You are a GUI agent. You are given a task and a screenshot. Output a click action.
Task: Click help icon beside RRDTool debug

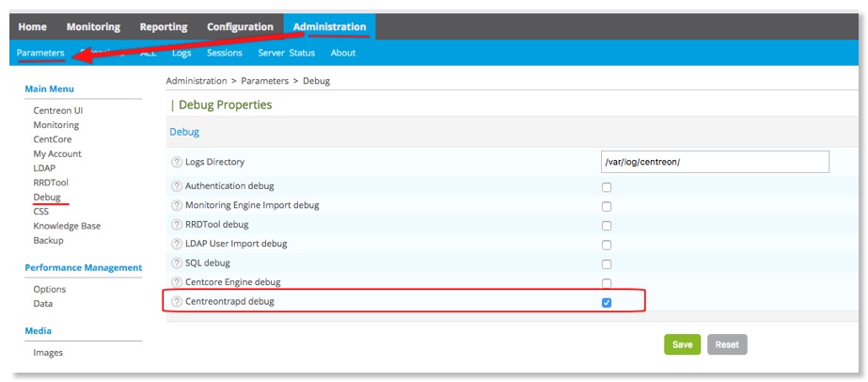tap(177, 225)
